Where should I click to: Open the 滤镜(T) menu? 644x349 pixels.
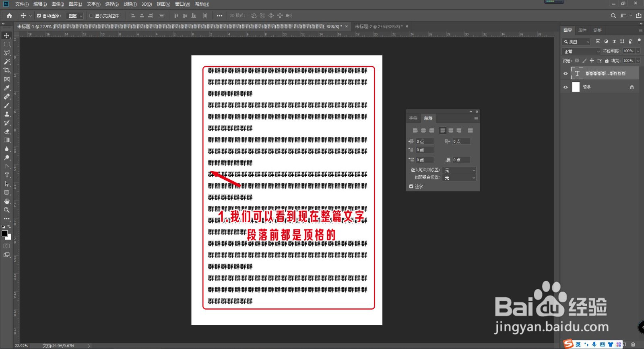(130, 4)
